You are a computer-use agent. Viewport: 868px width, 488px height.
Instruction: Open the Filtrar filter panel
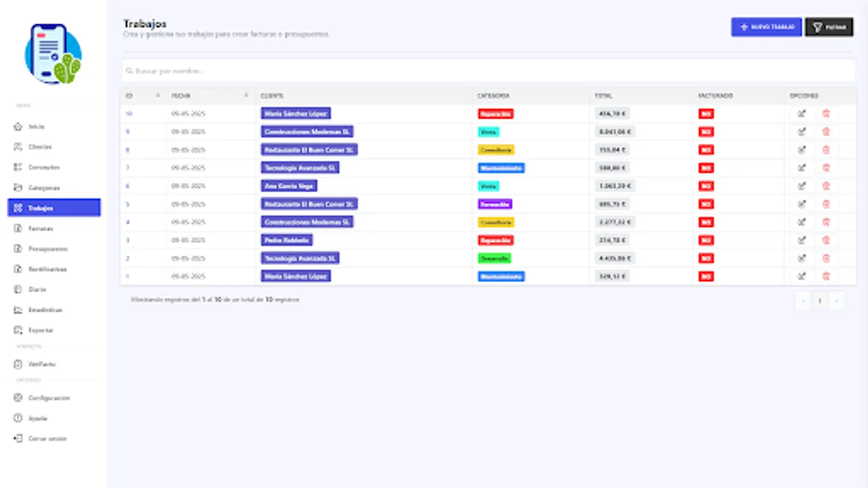click(x=829, y=27)
